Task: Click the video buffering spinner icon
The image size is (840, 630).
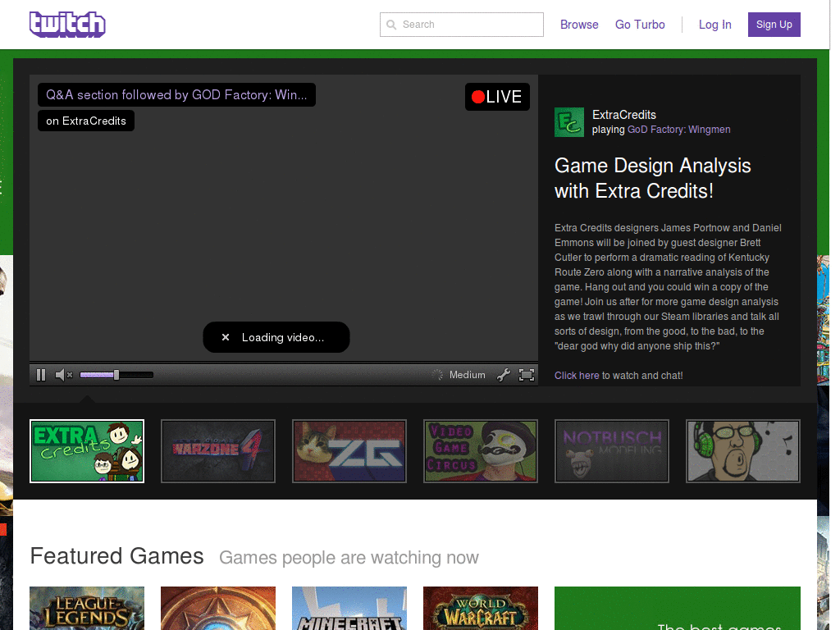Action: click(x=437, y=375)
